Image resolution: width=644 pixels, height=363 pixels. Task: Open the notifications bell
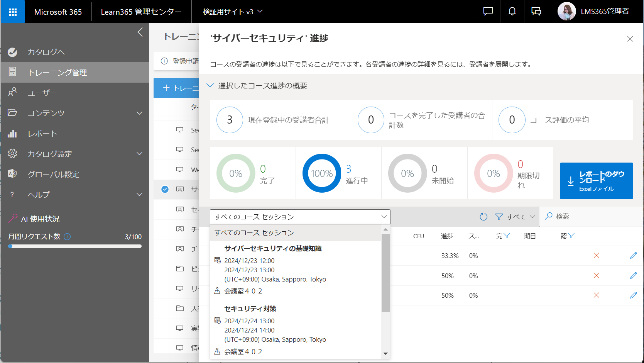tap(512, 12)
